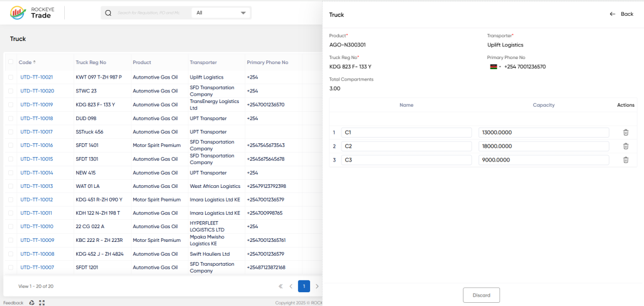Open truck UTD-TT-10019 link
The height and width of the screenshot is (306, 644).
coord(36,104)
